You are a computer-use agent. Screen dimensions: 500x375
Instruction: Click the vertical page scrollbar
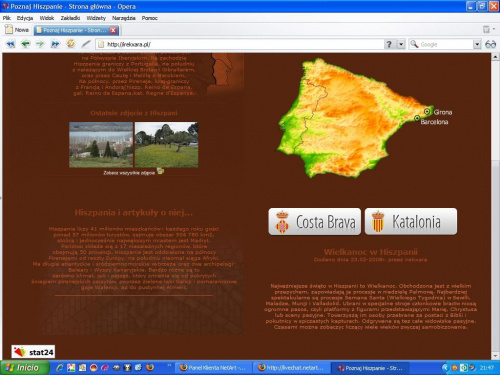pyautogui.click(x=495, y=205)
